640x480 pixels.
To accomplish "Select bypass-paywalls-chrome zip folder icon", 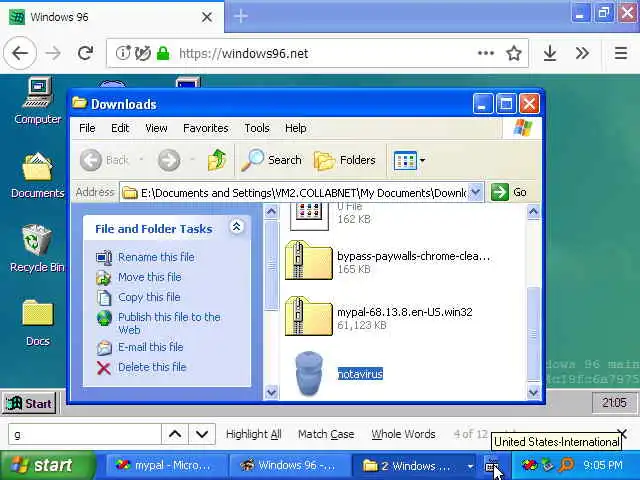I will [x=309, y=260].
